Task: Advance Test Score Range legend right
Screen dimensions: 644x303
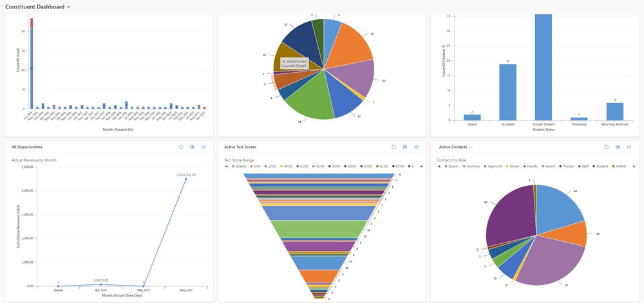Action: [x=421, y=167]
